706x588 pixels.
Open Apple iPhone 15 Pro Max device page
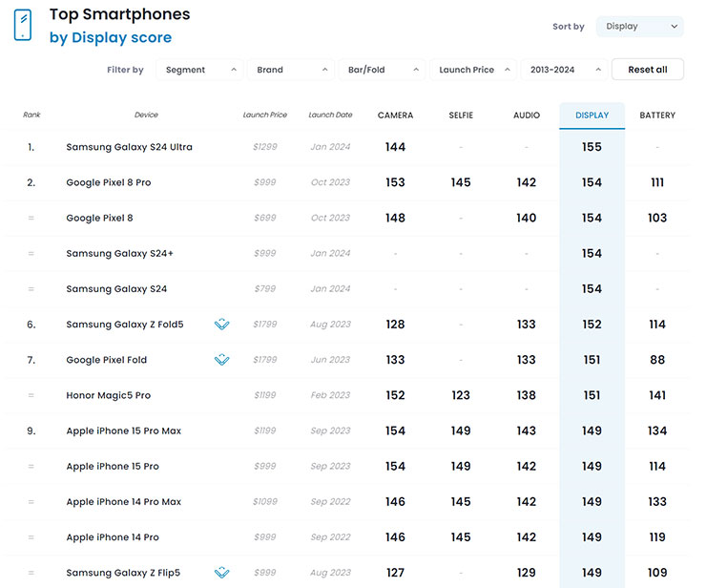(x=123, y=430)
